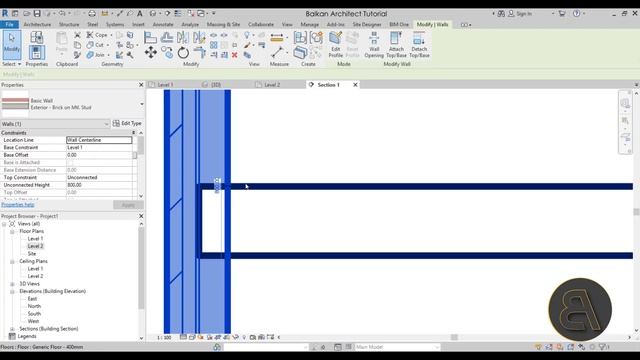Click the Cope geometry tool

click(x=99, y=35)
